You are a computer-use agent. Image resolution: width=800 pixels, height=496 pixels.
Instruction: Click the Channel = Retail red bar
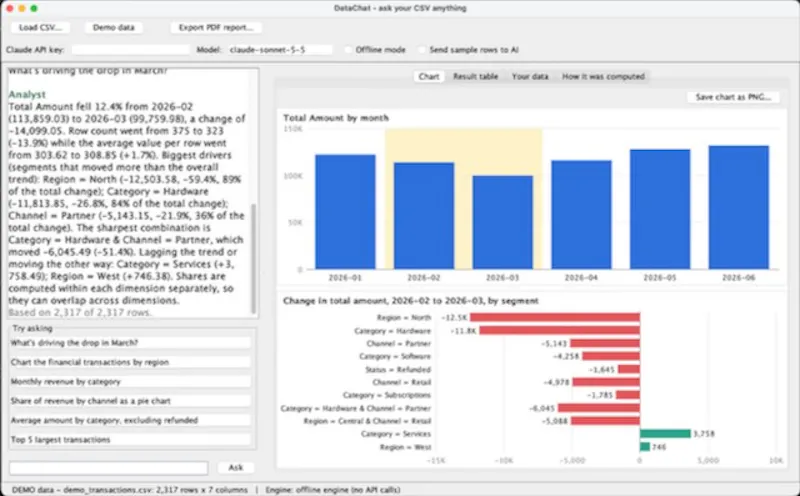[x=606, y=382]
